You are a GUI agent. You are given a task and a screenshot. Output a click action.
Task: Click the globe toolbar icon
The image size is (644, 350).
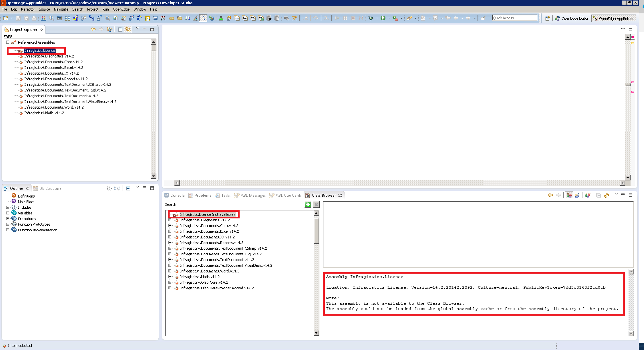click(211, 18)
